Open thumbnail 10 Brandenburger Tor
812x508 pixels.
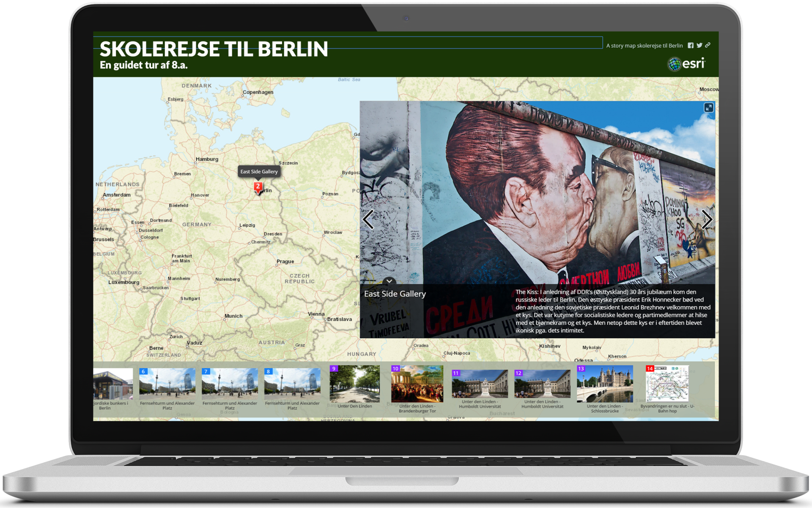(417, 384)
